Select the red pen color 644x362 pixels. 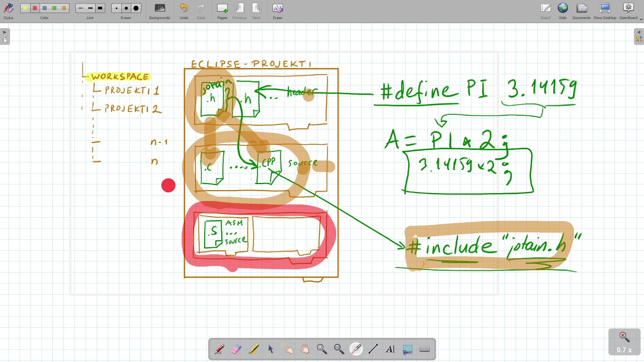(x=35, y=8)
